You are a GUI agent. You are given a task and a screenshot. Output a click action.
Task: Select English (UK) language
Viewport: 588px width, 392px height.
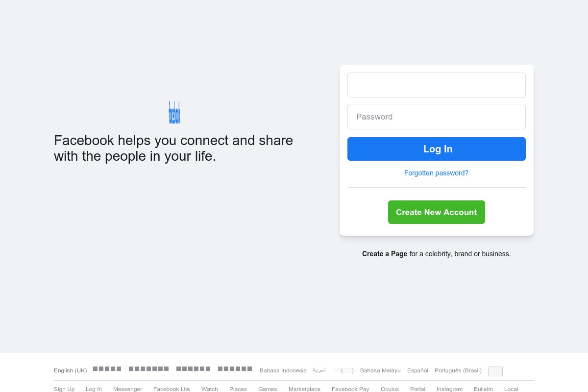(70, 370)
